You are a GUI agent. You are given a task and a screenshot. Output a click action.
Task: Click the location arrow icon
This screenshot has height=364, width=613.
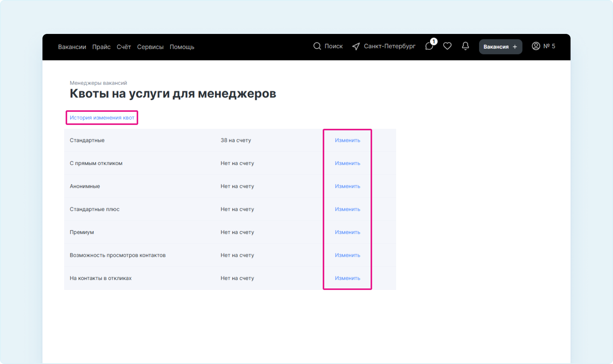(x=356, y=47)
